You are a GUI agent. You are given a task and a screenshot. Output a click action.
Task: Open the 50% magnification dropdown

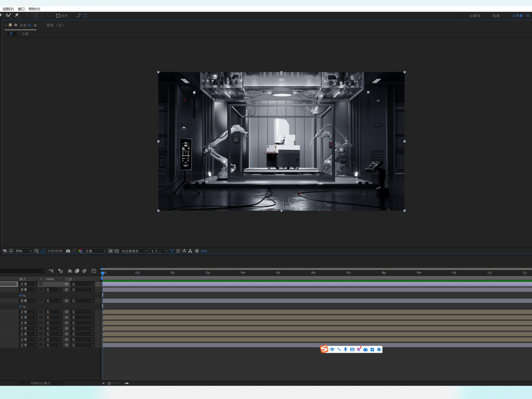click(23, 251)
